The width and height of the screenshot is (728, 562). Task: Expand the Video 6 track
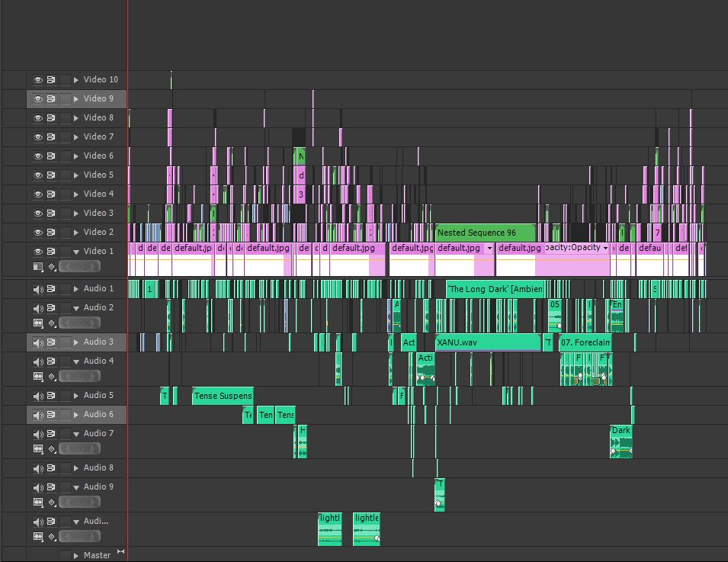tap(76, 156)
